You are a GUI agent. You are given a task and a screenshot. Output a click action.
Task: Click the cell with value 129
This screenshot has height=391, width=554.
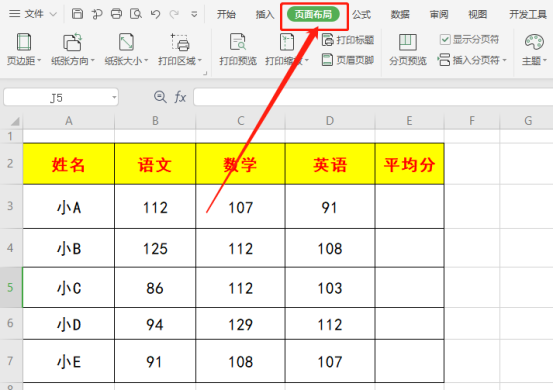click(x=241, y=324)
